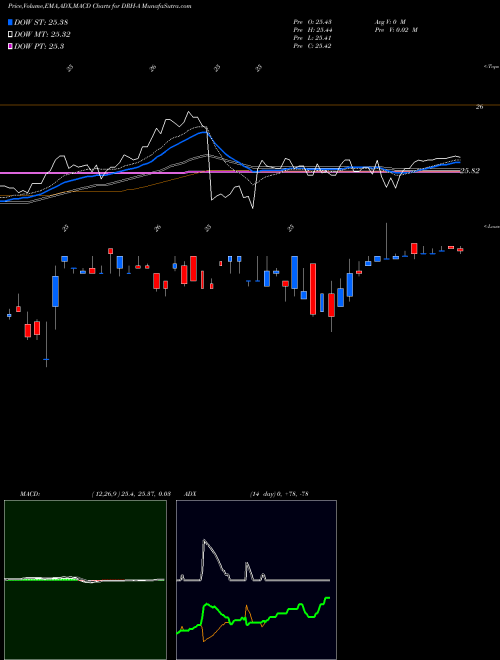Screen dimensions: 500x660
Task: Click the 'MACD:' panel heading
Action: click(30, 494)
